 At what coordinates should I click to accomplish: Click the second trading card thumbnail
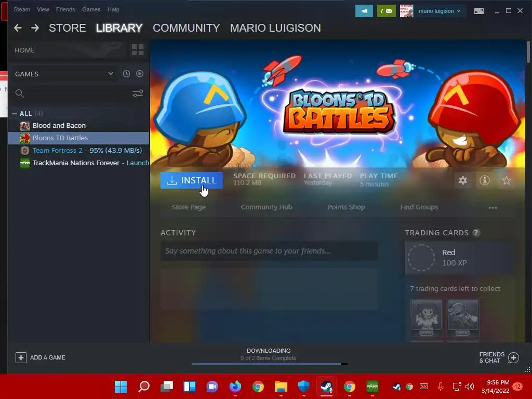coord(463,318)
